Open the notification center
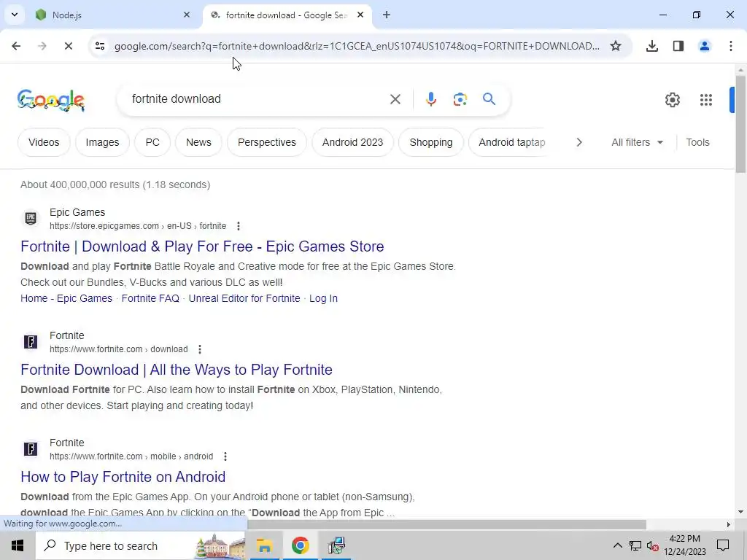This screenshot has height=560, width=747. 723,545
